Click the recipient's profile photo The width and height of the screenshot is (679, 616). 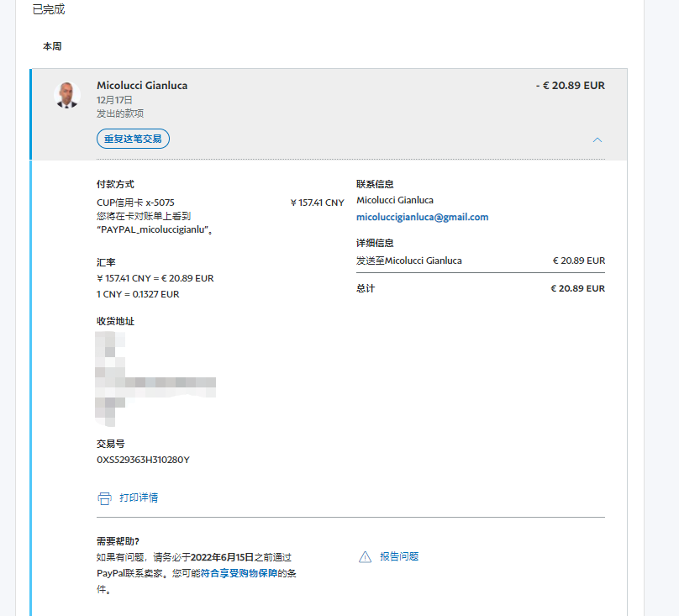click(66, 95)
